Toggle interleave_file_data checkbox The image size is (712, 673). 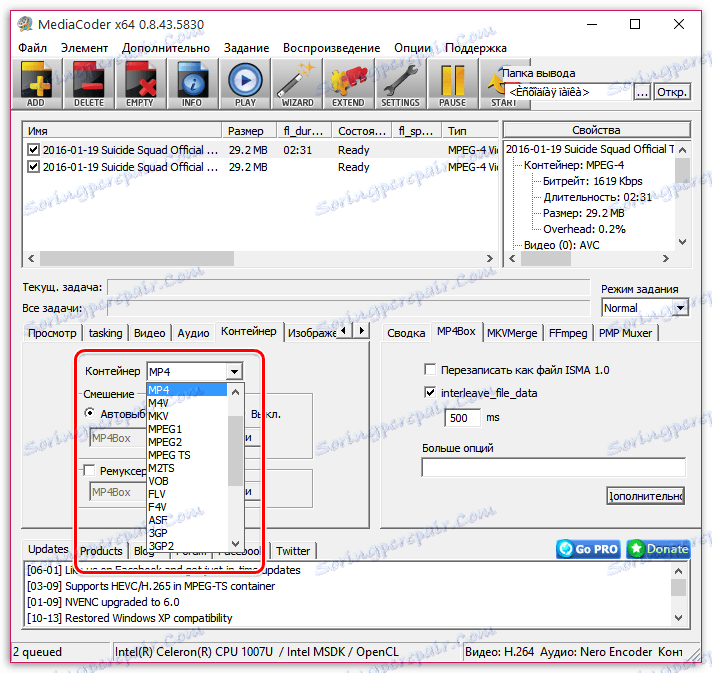(x=430, y=392)
